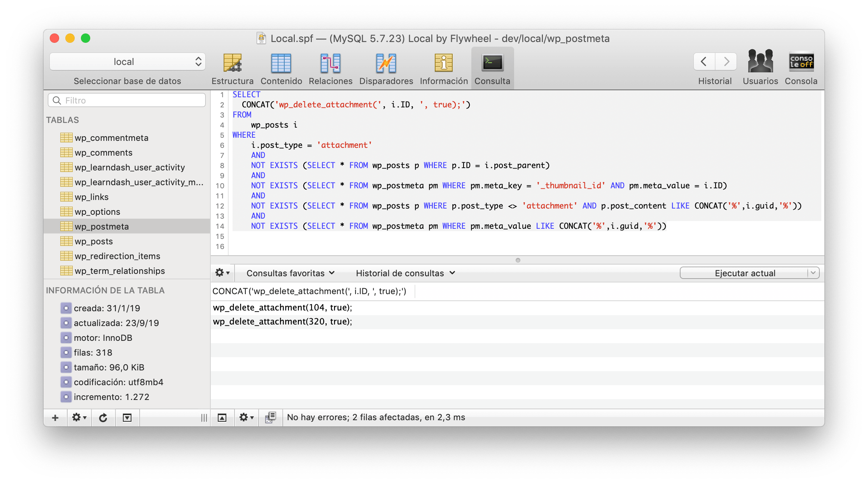This screenshot has width=868, height=484.
Task: Show table Información view
Action: (444, 63)
